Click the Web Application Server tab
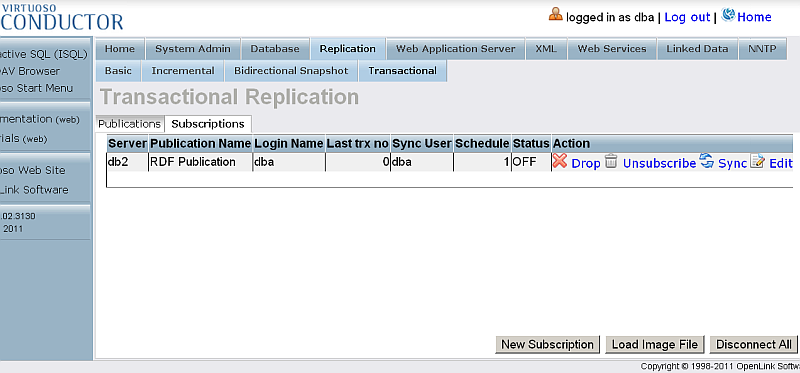 [456, 49]
